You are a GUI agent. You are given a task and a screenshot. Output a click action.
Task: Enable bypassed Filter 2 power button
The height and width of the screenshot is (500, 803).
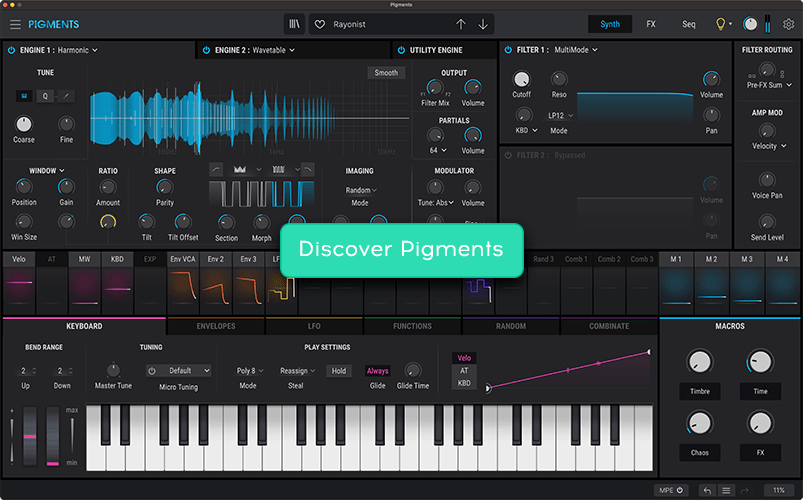point(508,155)
